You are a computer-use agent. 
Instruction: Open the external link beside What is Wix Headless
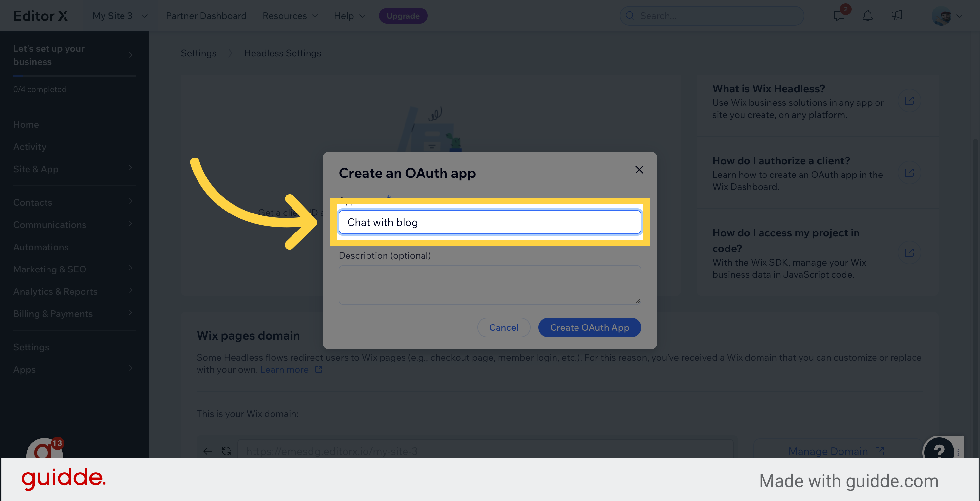[x=910, y=101]
